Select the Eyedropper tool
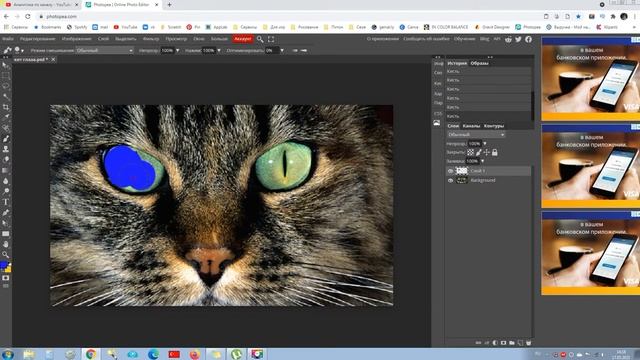The width and height of the screenshot is (640, 360). tap(5, 118)
